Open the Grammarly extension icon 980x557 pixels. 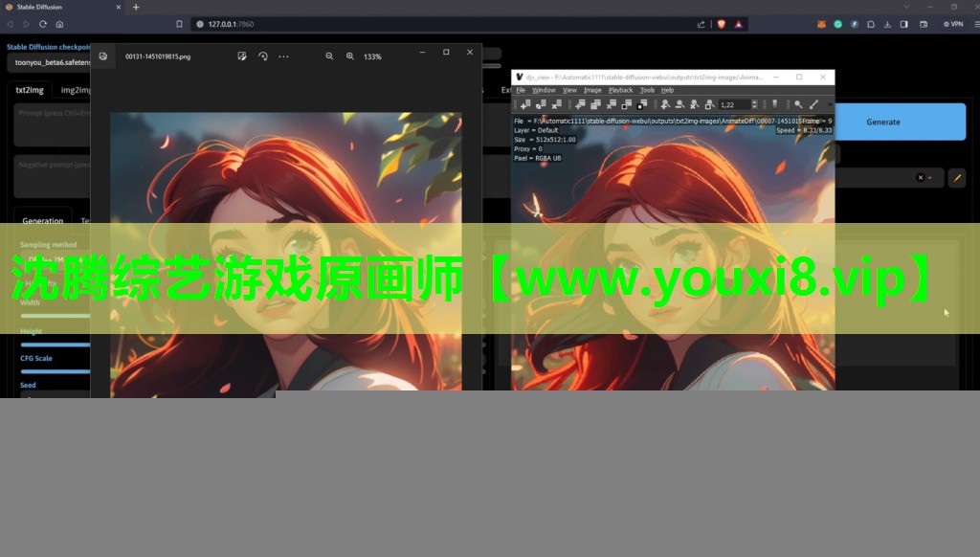(838, 24)
